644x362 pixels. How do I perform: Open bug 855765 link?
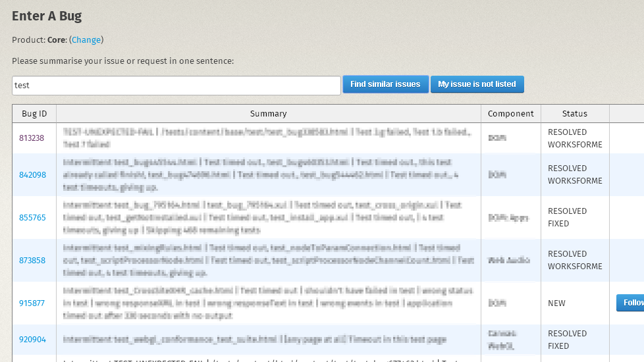[32, 217]
